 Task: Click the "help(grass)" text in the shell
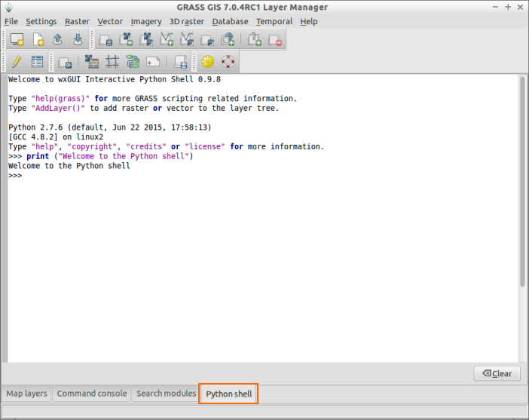[60, 99]
